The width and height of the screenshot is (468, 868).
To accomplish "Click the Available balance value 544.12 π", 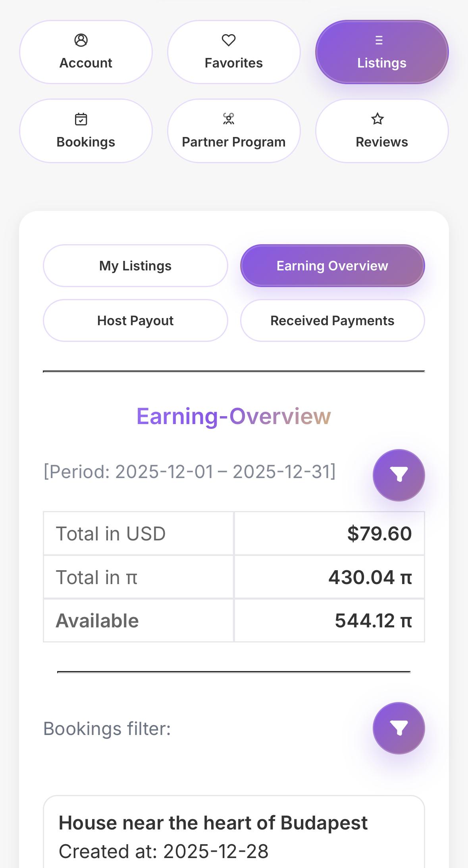I will [373, 620].
